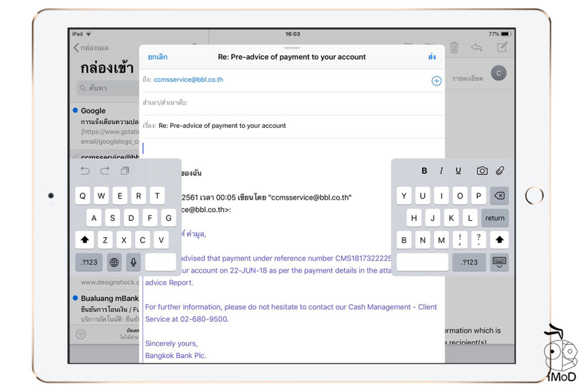Tap the trash icon to delete the email
The image size is (588, 392).
click(454, 48)
